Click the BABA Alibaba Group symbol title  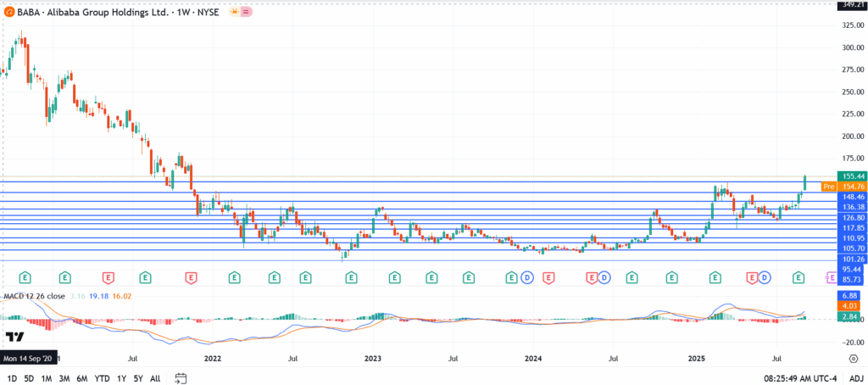[x=92, y=12]
